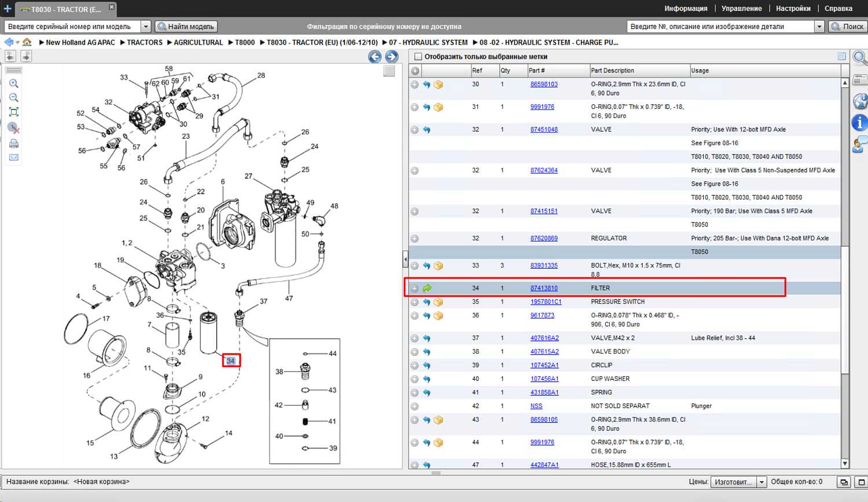Show the next figure
The width and height of the screenshot is (868, 502).
coord(392,56)
